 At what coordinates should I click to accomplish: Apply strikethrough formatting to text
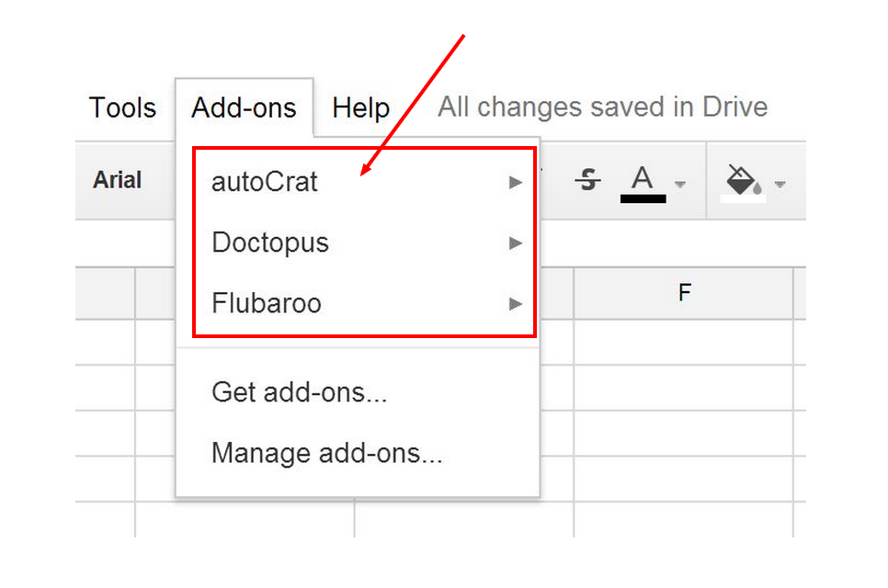point(589,180)
